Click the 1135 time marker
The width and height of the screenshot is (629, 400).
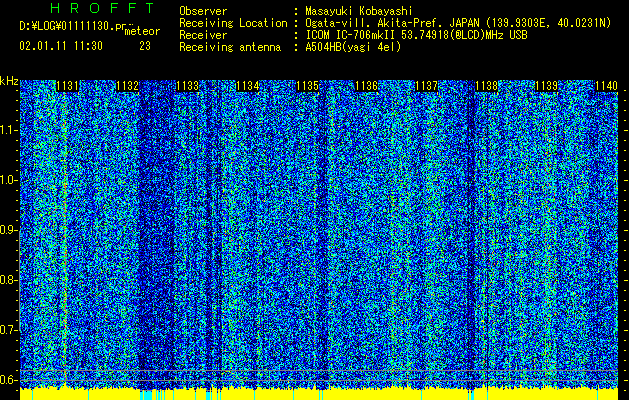click(307, 86)
